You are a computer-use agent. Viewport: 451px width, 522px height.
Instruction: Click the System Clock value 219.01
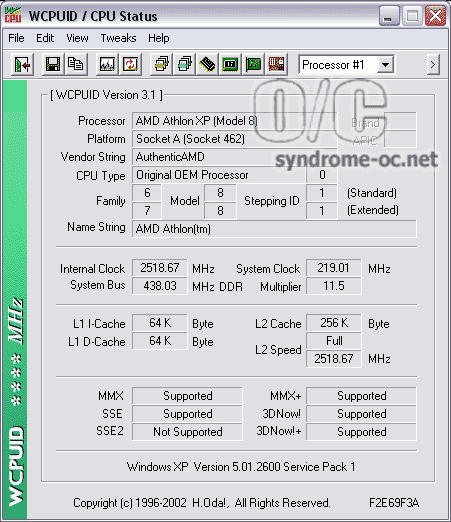[334, 268]
